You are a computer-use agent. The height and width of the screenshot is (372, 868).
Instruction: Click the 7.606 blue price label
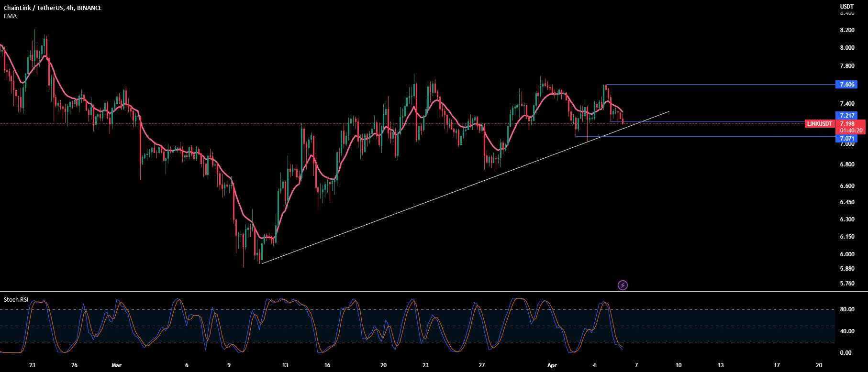click(847, 85)
